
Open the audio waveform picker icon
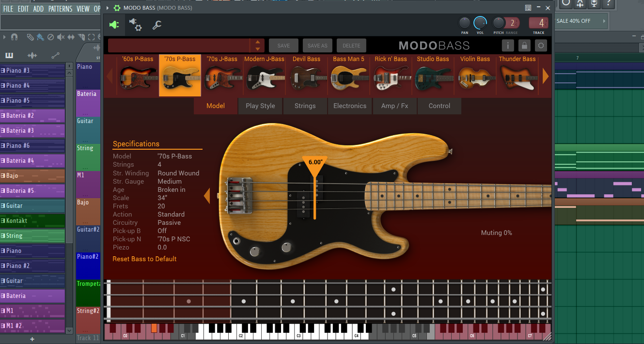click(x=32, y=55)
